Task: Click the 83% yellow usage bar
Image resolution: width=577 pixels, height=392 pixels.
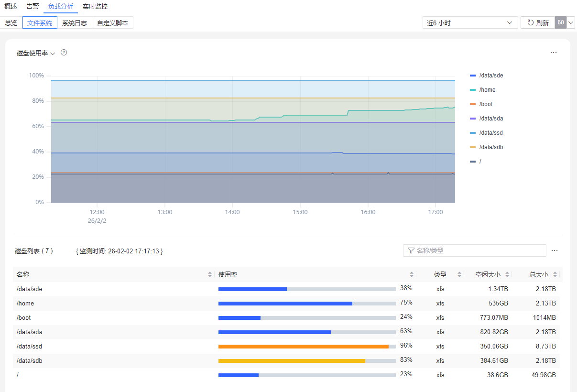Action: pyautogui.click(x=307, y=360)
